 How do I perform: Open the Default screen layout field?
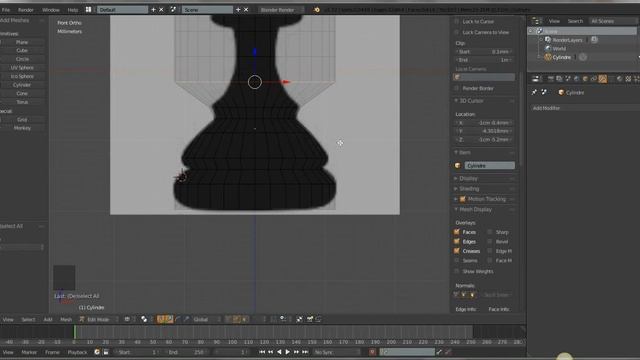click(122, 9)
